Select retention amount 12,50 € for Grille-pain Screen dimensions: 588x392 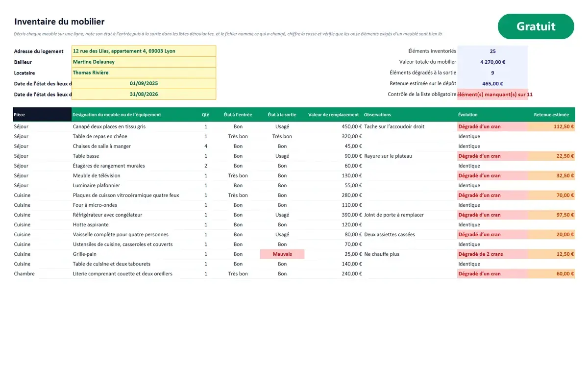pyautogui.click(x=551, y=254)
